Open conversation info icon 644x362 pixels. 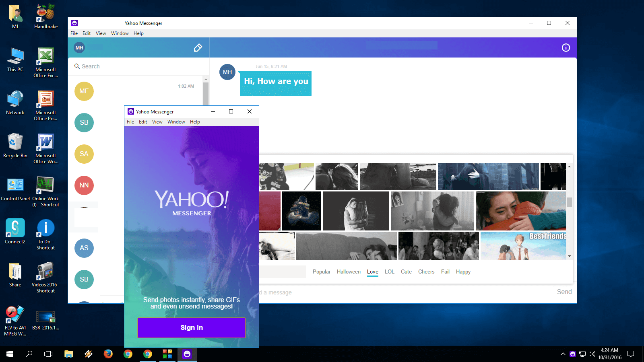(x=566, y=48)
